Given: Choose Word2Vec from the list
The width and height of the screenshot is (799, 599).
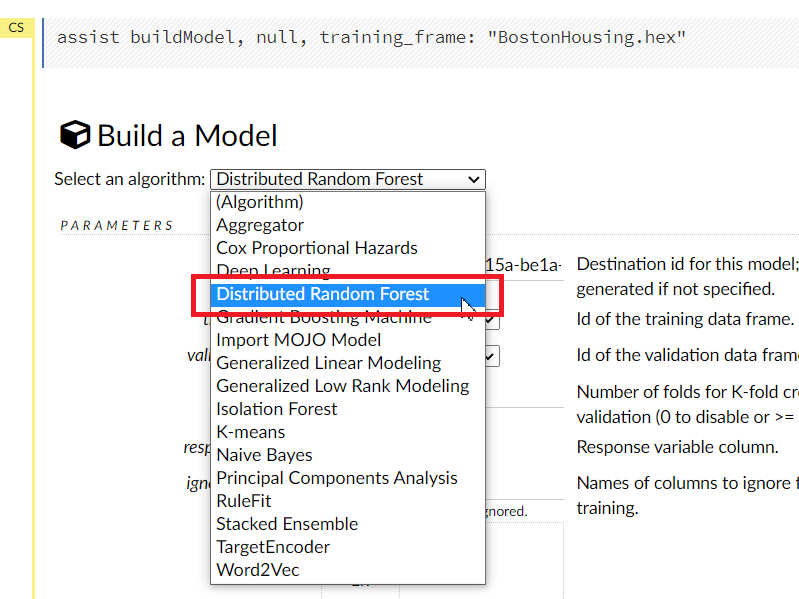Looking at the screenshot, I should (257, 570).
